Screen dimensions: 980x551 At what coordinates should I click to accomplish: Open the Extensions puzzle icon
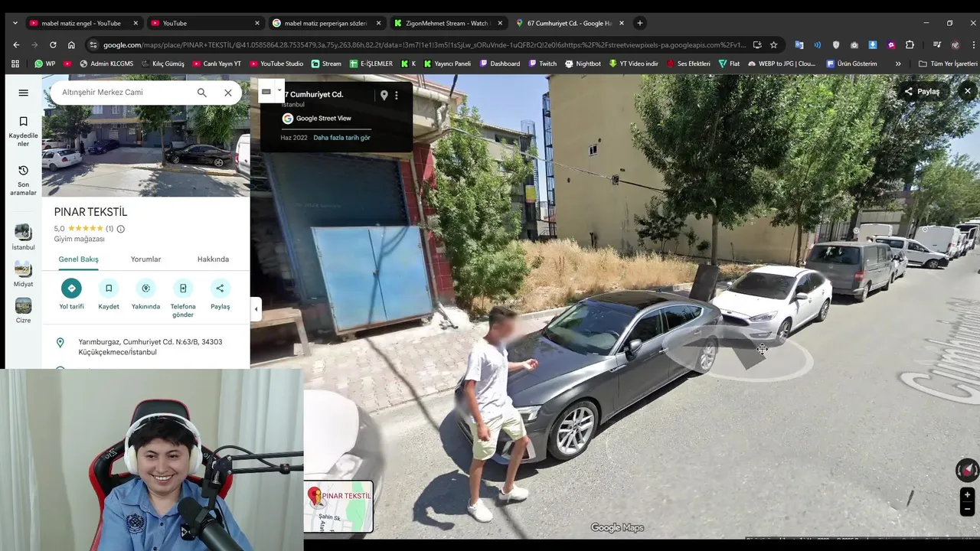tap(910, 44)
